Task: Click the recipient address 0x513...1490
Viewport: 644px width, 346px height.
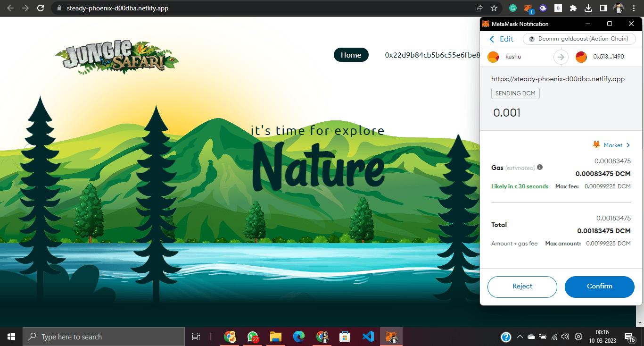Action: [x=609, y=57]
